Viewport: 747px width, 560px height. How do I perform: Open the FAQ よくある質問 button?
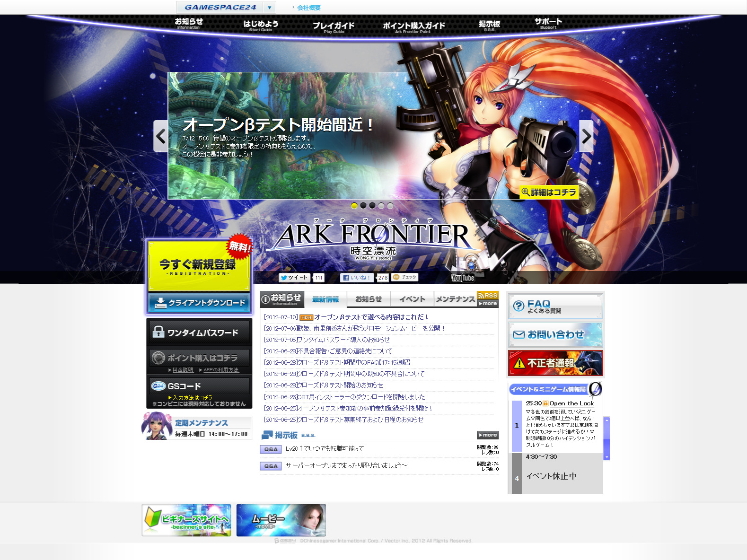(555, 306)
